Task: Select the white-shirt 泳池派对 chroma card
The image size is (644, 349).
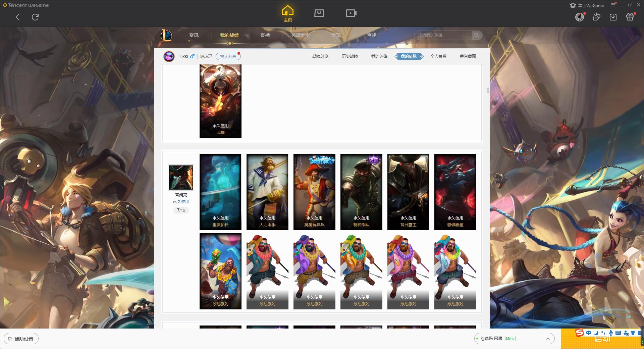Action: pyautogui.click(x=455, y=271)
